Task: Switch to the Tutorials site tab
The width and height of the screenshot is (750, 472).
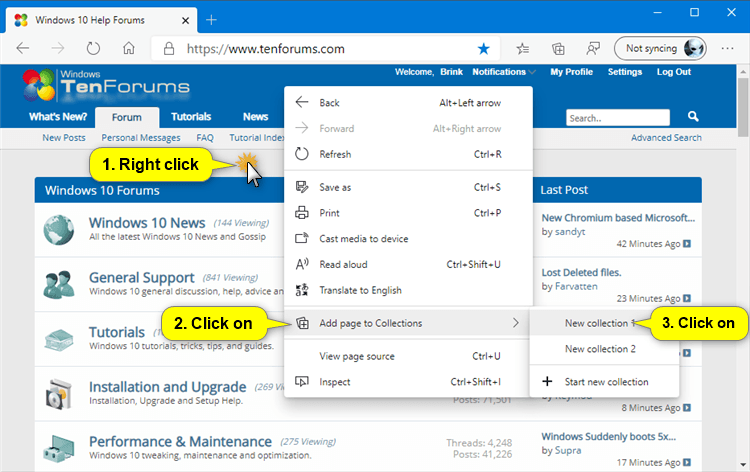Action: coord(191,117)
